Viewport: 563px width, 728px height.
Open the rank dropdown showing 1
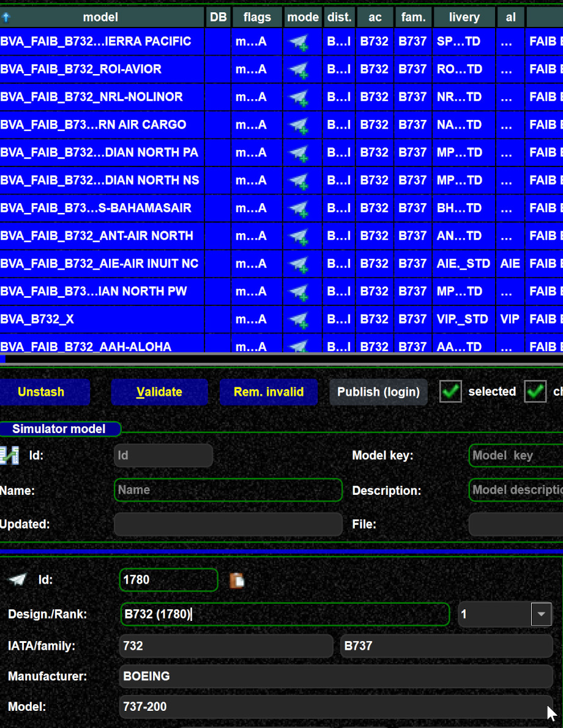tap(541, 614)
